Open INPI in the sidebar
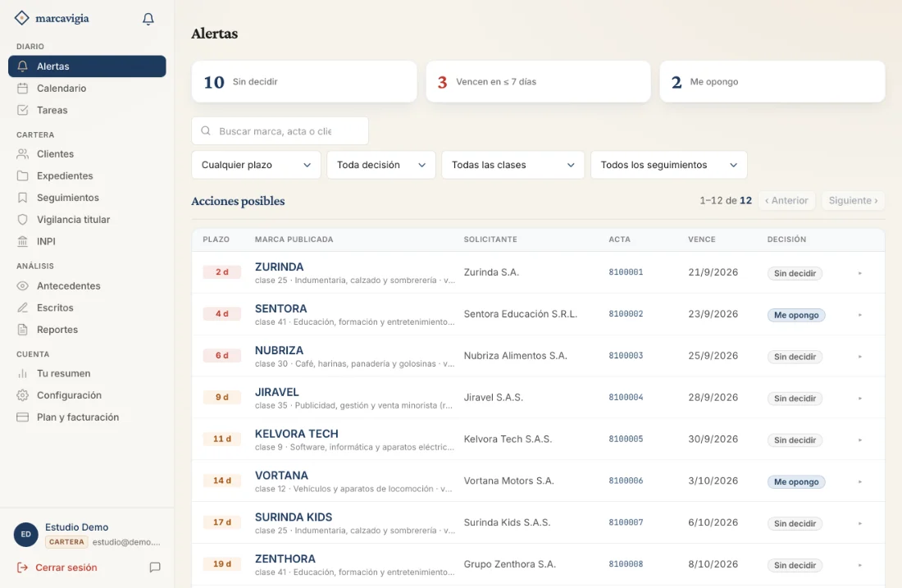 87,241
